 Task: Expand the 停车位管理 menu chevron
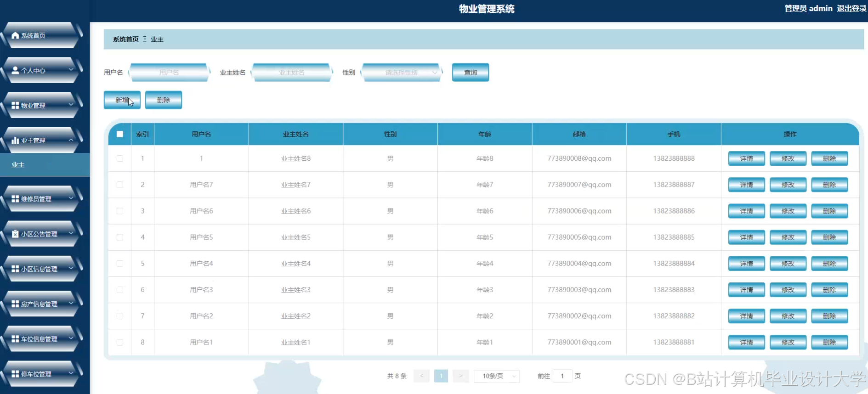tap(71, 373)
